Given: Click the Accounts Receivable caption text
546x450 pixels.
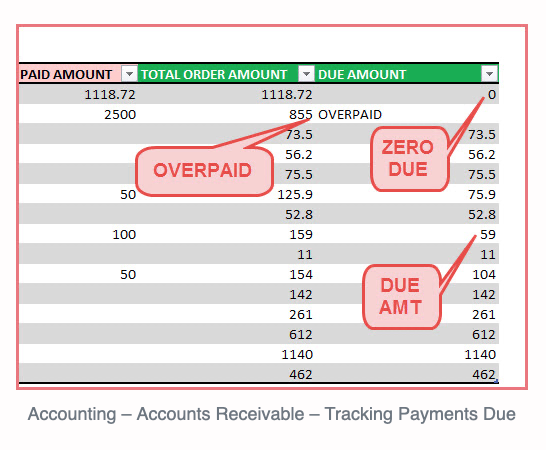Looking at the screenshot, I should (x=220, y=414).
